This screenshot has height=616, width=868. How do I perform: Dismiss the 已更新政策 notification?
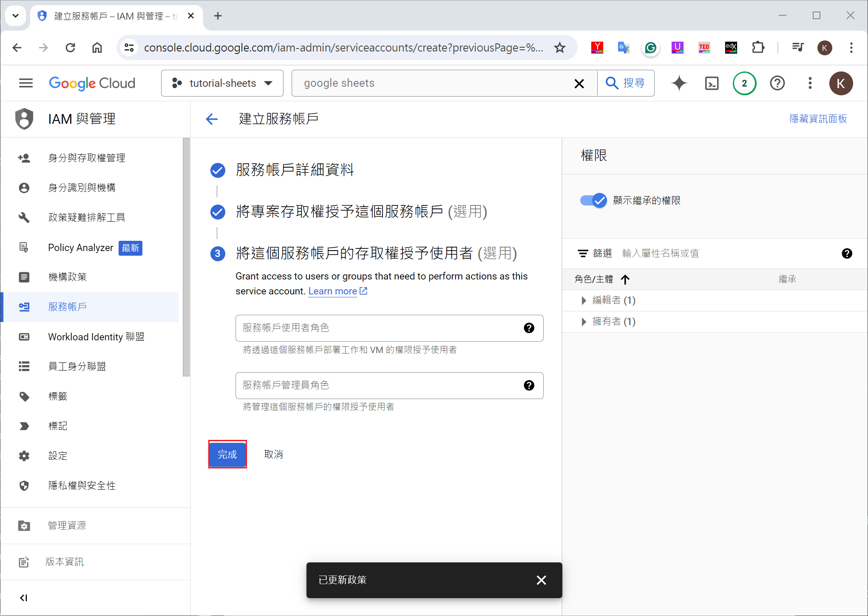tap(541, 580)
